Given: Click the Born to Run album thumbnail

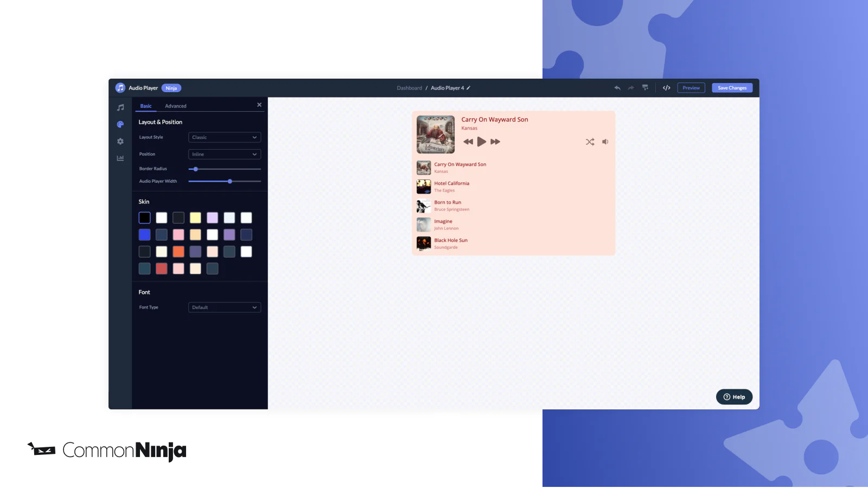Looking at the screenshot, I should (x=424, y=206).
